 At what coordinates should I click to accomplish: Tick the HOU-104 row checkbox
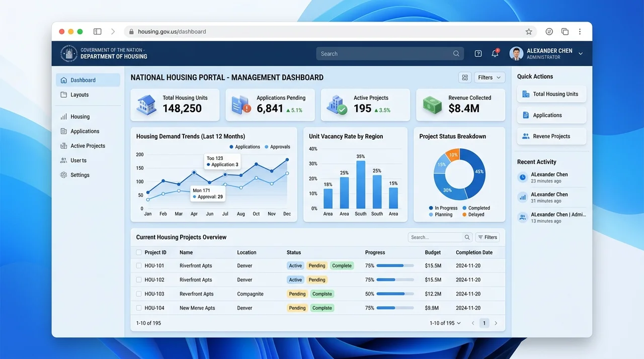pos(139,308)
